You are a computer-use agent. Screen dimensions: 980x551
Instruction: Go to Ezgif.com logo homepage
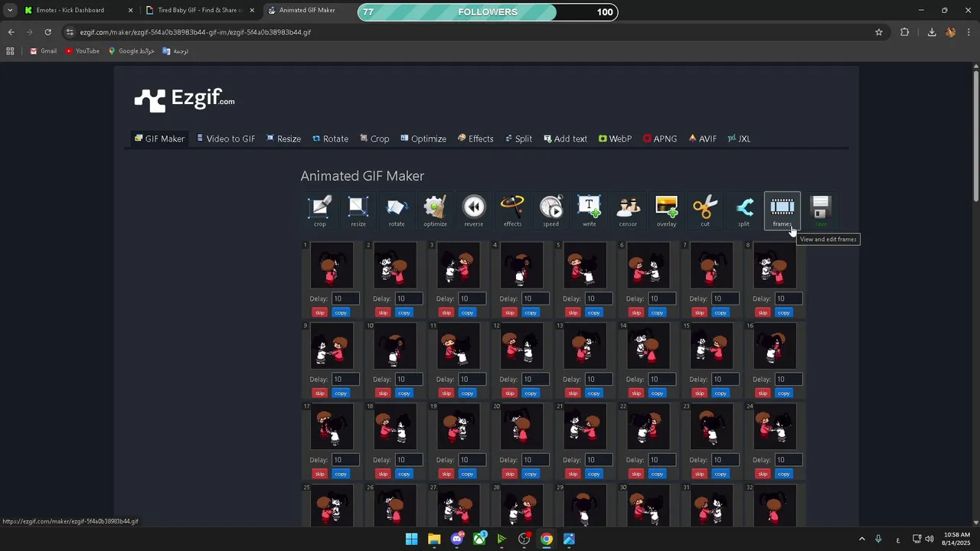(x=185, y=99)
